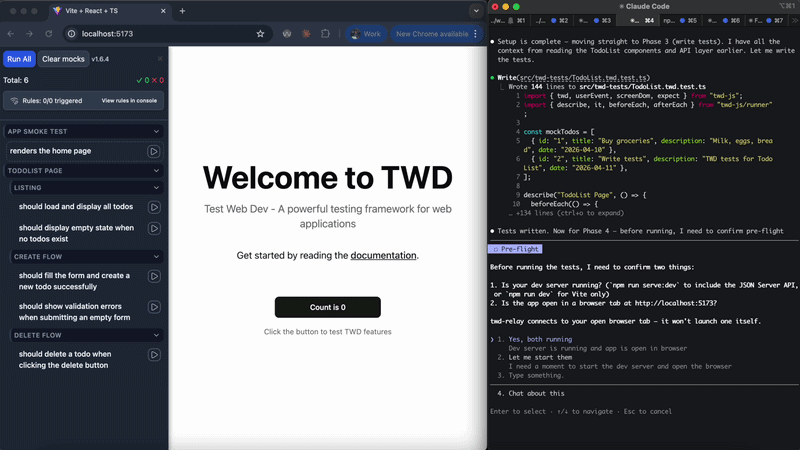The height and width of the screenshot is (450, 800).
Task: Collapse the DELETE FLOW section
Action: point(156,335)
